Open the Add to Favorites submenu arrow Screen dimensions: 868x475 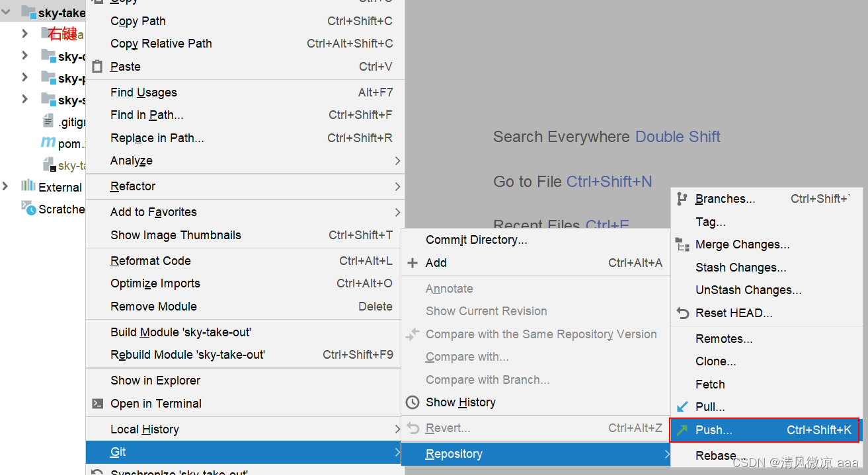(x=397, y=212)
